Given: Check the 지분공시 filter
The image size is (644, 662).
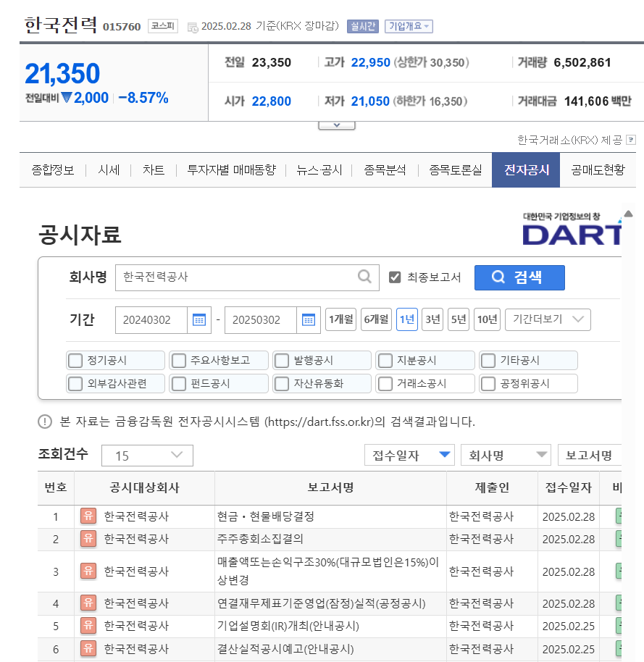Looking at the screenshot, I should [x=385, y=361].
